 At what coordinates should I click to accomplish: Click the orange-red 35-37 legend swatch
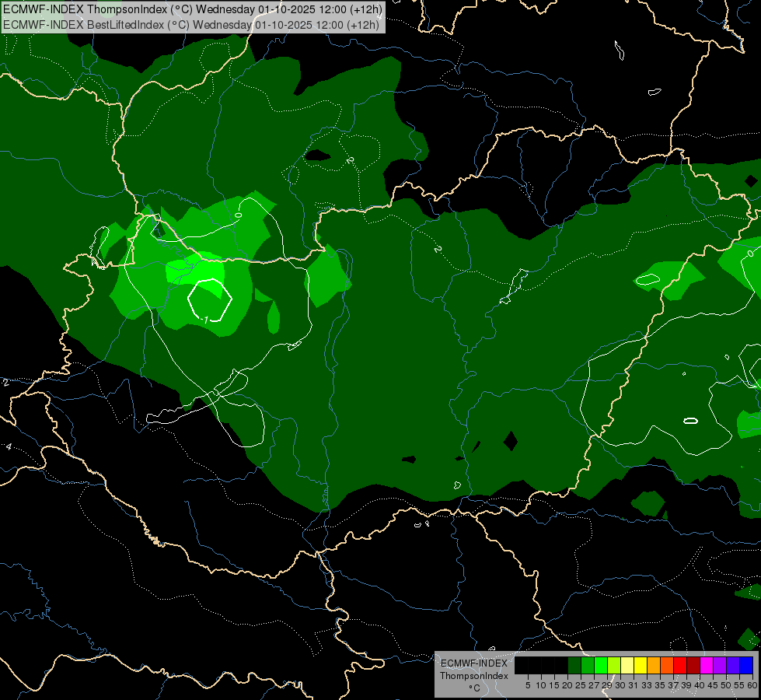pyautogui.click(x=667, y=665)
